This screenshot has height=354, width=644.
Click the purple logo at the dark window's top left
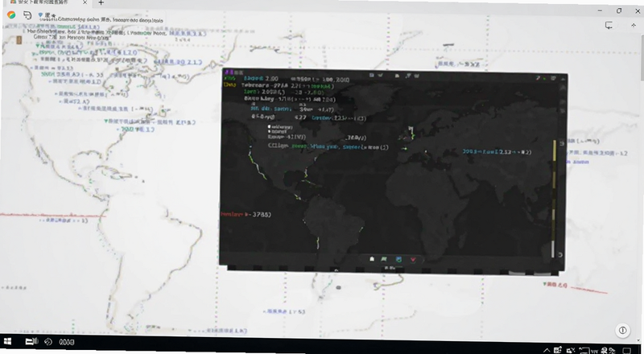tap(229, 72)
